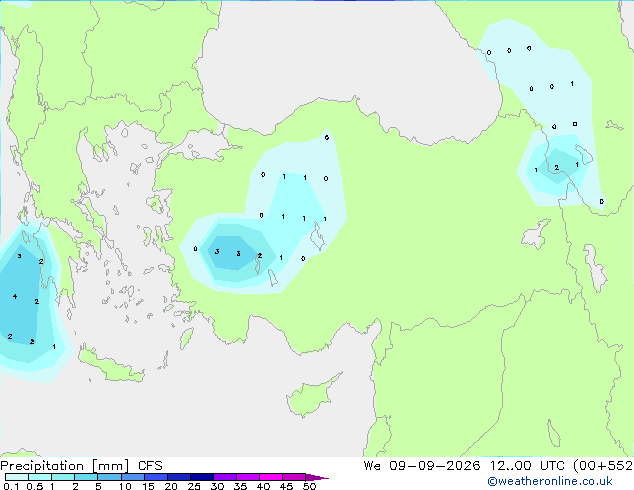This screenshot has width=634, height=490.
Task: Select the map value '4' west of Greece
Action: tap(15, 296)
